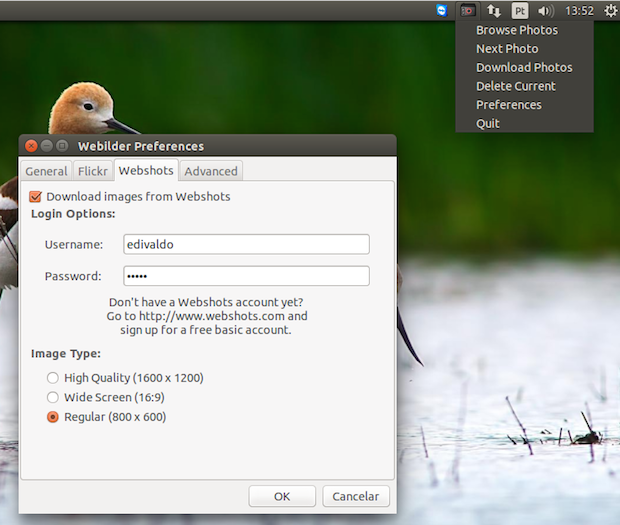Switch to the Advanced tab

211,171
